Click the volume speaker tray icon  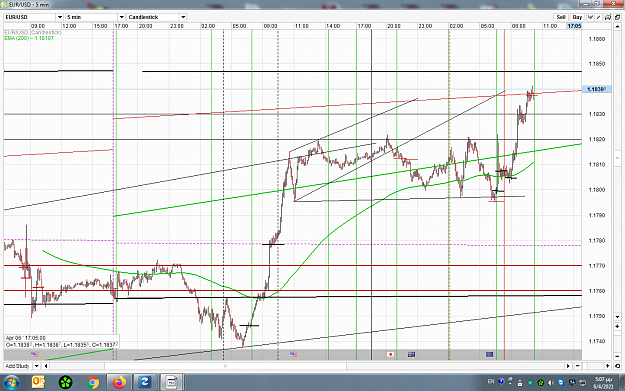point(551,383)
